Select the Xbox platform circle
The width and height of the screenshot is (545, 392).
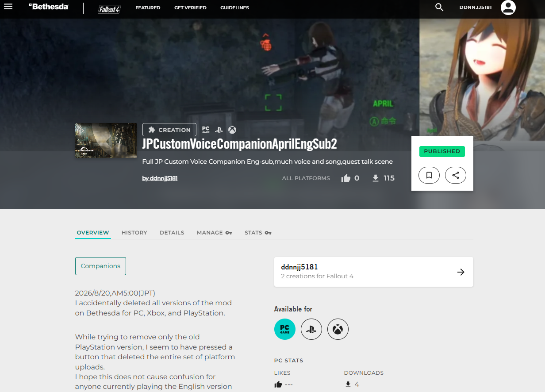coord(338,329)
